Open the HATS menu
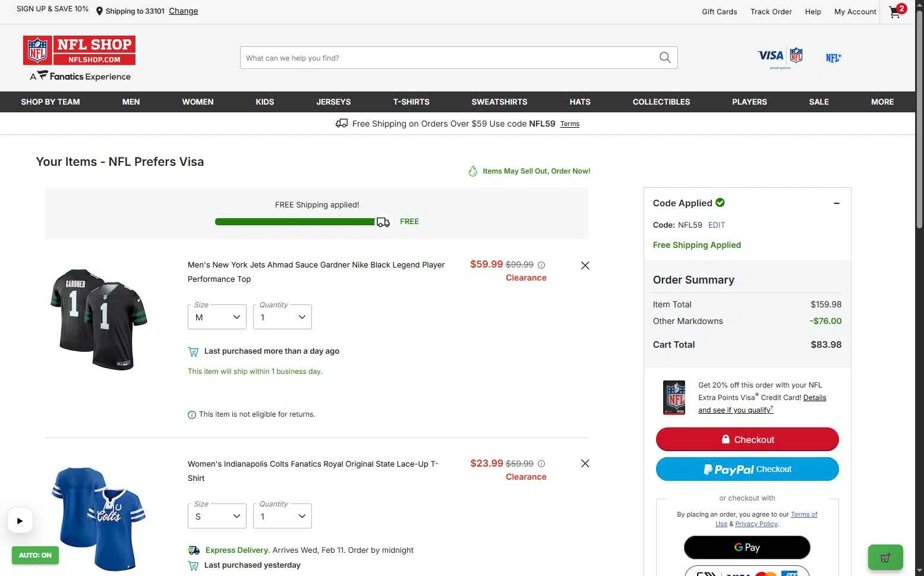Viewport: 924px width, 576px height. [580, 102]
